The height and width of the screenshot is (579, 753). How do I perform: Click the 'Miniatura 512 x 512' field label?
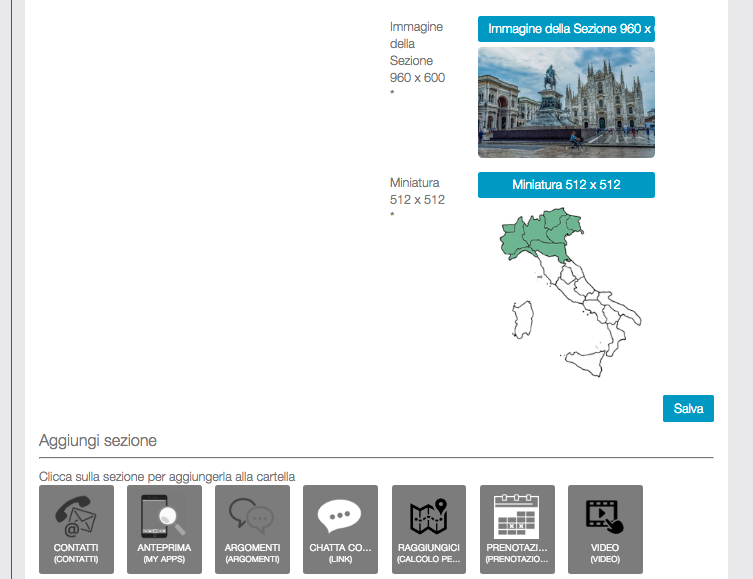[417, 191]
